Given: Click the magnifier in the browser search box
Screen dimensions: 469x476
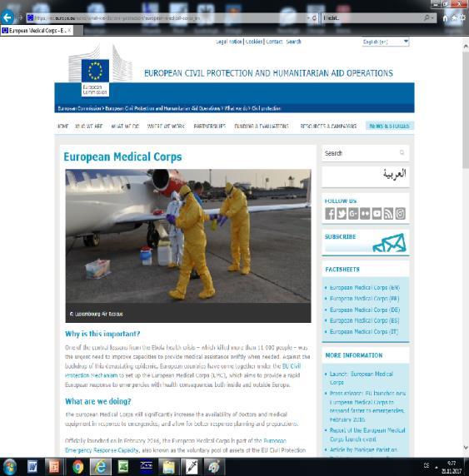Looking at the screenshot, I should [427, 18].
